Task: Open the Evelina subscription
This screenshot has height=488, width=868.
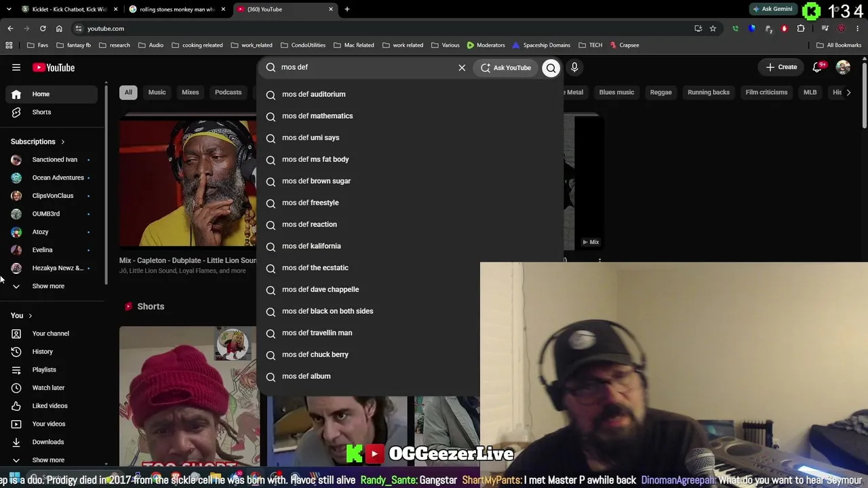Action: [x=53, y=250]
